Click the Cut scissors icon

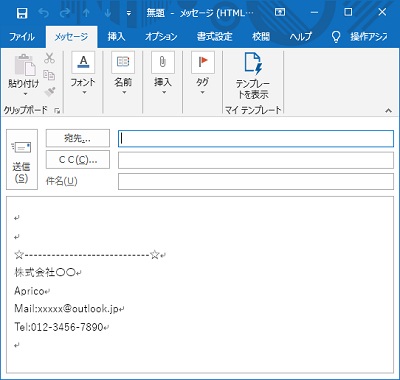tap(49, 58)
